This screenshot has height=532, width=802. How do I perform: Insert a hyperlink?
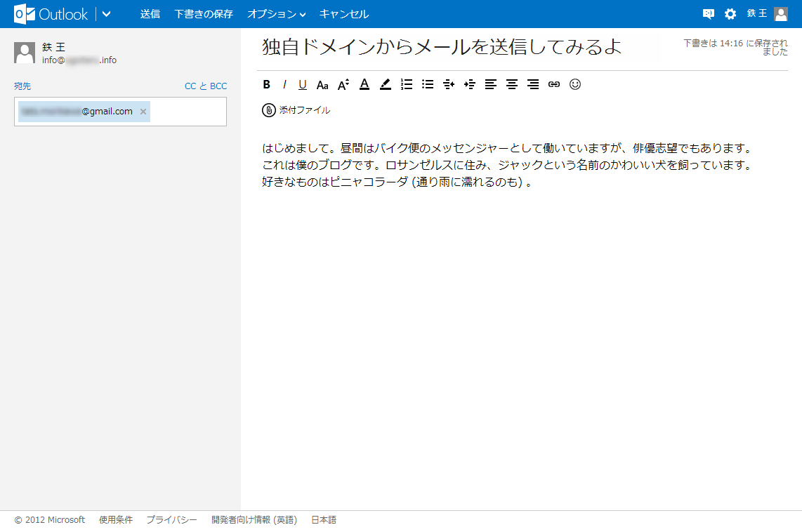[554, 85]
